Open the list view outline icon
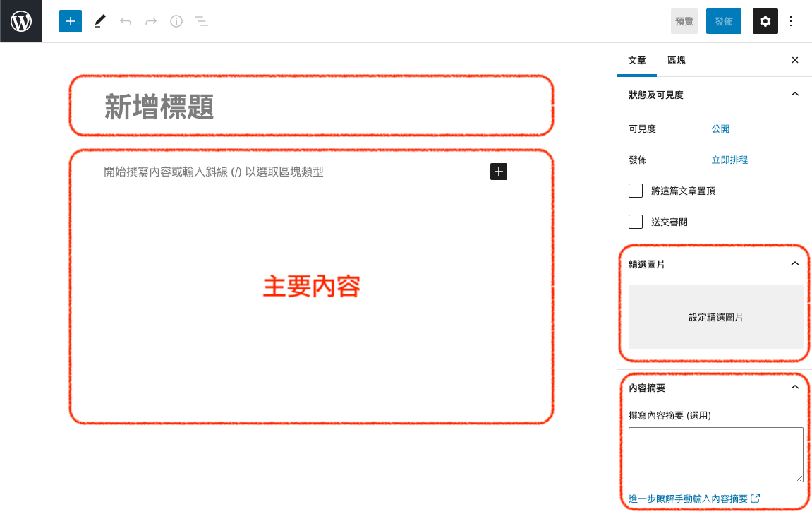This screenshot has height=514, width=812. pos(202,21)
